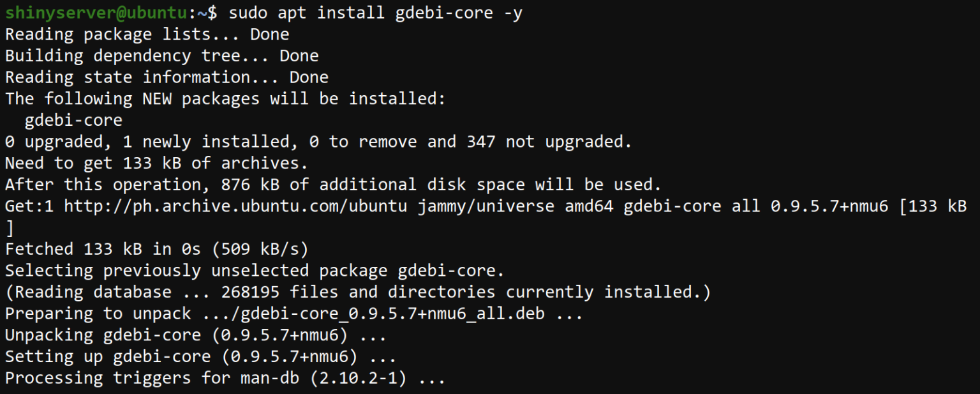Click the "following NEW packages" line
This screenshot has width=980, height=394.
pos(226,99)
